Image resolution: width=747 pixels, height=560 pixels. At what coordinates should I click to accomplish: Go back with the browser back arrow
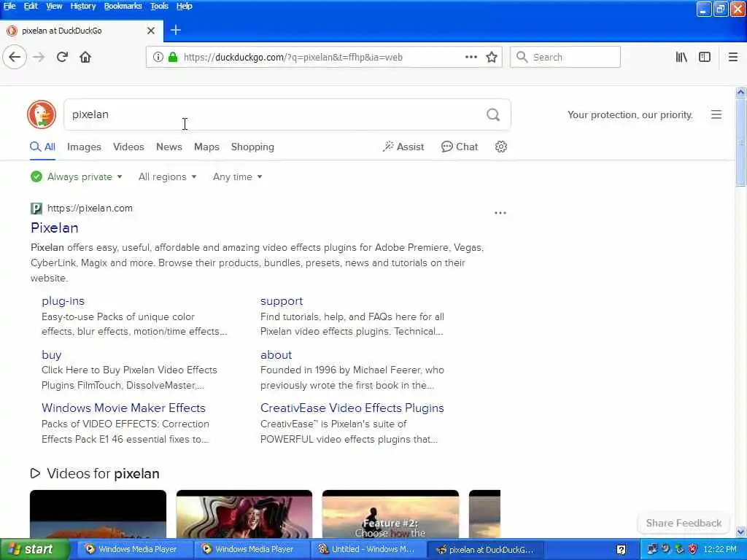15,57
